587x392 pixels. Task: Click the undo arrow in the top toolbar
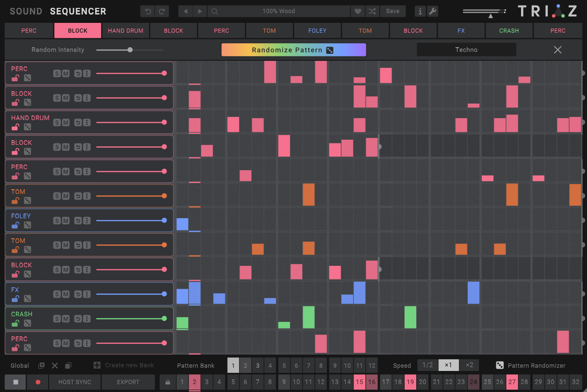click(x=148, y=11)
